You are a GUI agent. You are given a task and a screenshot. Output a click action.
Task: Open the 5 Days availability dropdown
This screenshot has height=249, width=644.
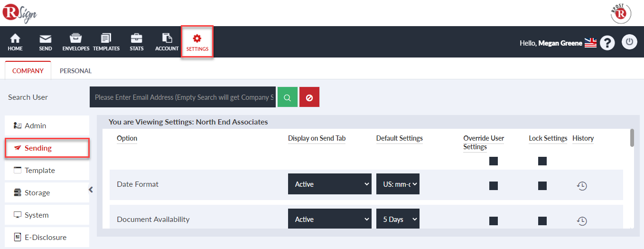(398, 219)
